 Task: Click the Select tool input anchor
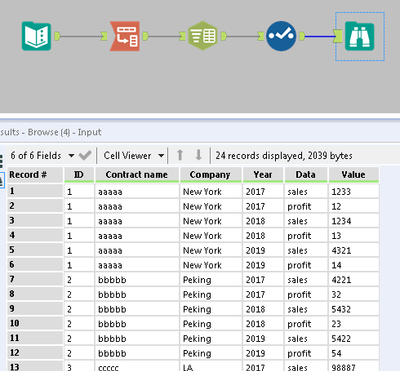(x=261, y=36)
